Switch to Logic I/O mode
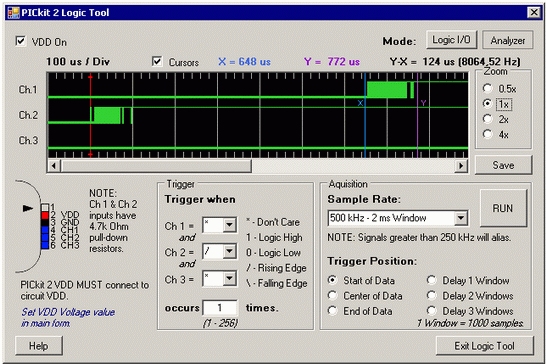This screenshot has height=364, width=546. point(451,40)
